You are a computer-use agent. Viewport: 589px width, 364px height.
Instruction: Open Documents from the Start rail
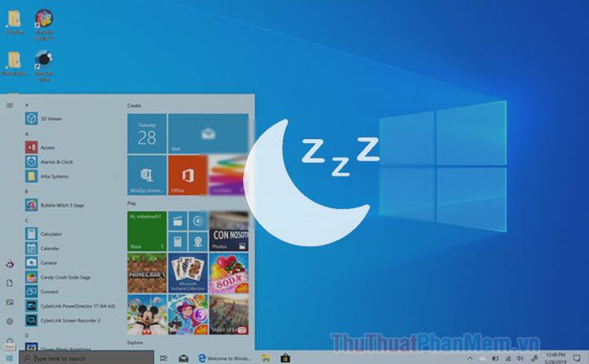coord(10,283)
